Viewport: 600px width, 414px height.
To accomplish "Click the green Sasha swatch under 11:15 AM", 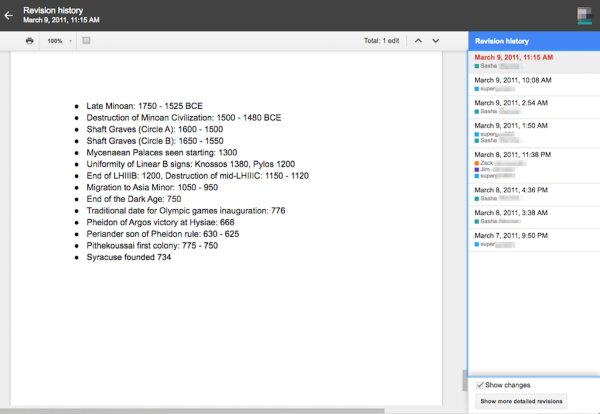I will (477, 66).
